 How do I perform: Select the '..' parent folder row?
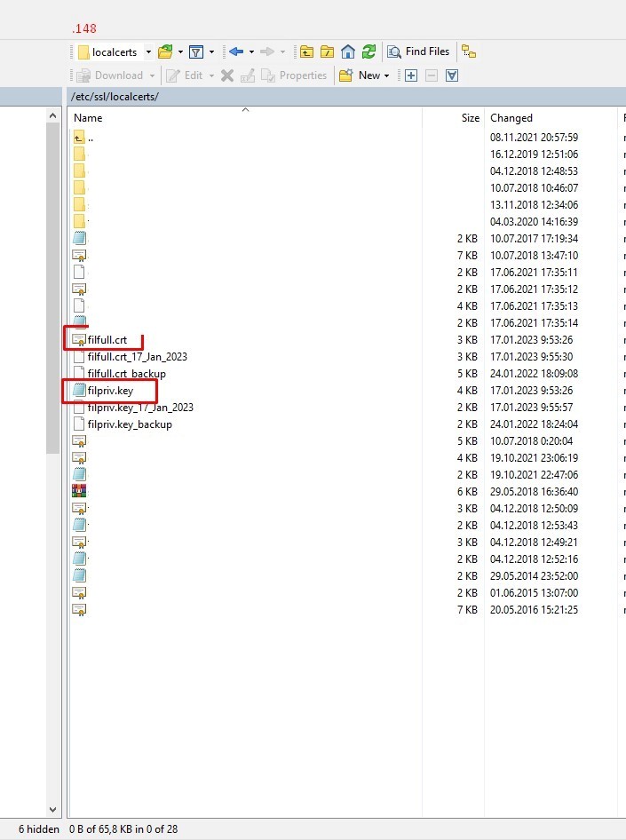click(90, 138)
